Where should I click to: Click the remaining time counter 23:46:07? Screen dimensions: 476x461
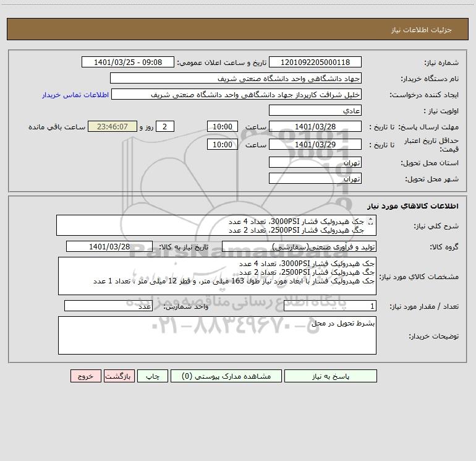point(113,126)
